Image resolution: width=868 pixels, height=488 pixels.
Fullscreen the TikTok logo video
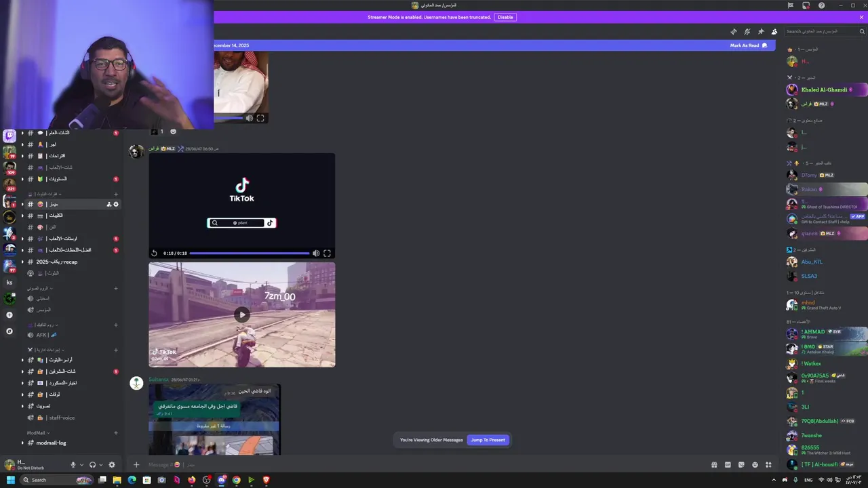(327, 253)
